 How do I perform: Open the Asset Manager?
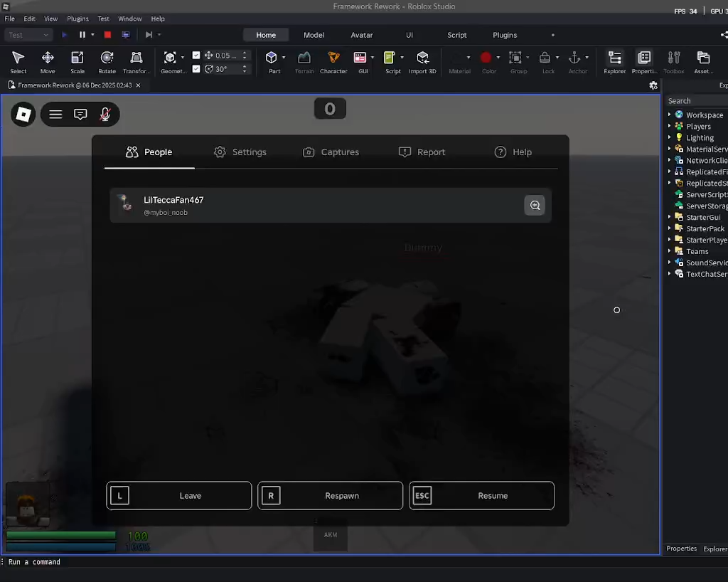[x=703, y=63]
